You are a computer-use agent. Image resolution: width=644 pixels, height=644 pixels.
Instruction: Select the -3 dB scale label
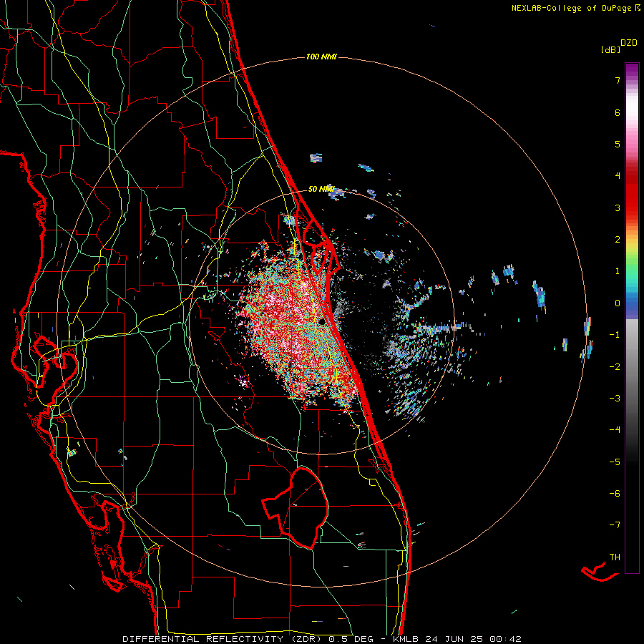(x=615, y=399)
